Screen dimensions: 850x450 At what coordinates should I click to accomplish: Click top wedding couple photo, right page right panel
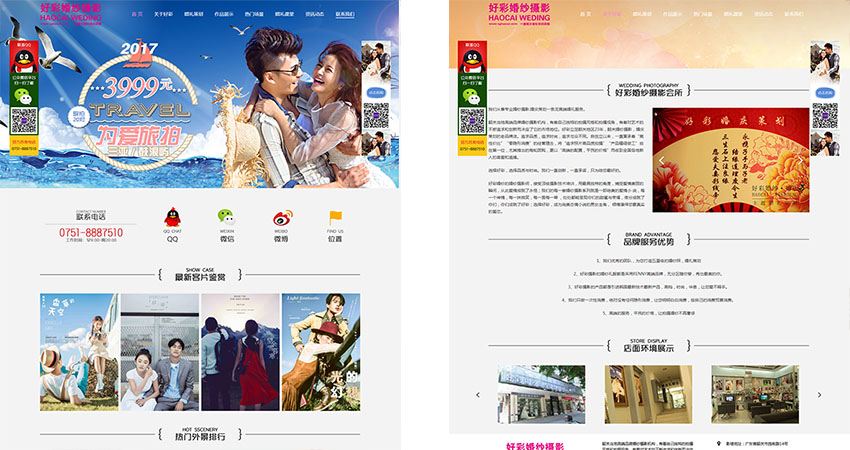825,62
